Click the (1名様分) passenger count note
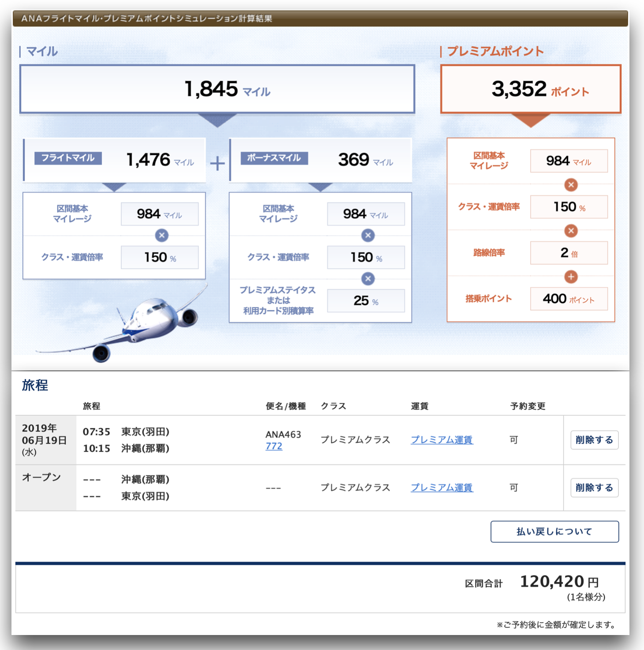The image size is (644, 650). point(586,597)
